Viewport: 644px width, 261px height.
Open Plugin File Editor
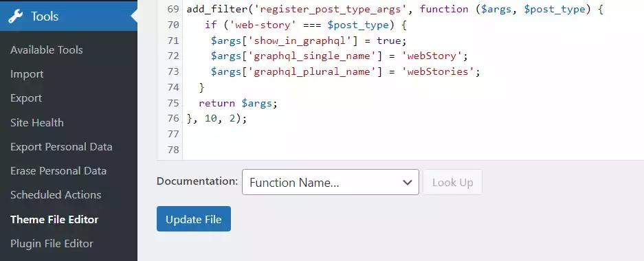(52, 244)
